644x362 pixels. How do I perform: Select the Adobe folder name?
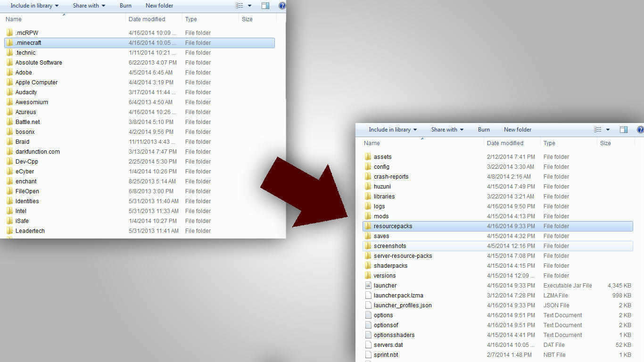click(x=24, y=72)
